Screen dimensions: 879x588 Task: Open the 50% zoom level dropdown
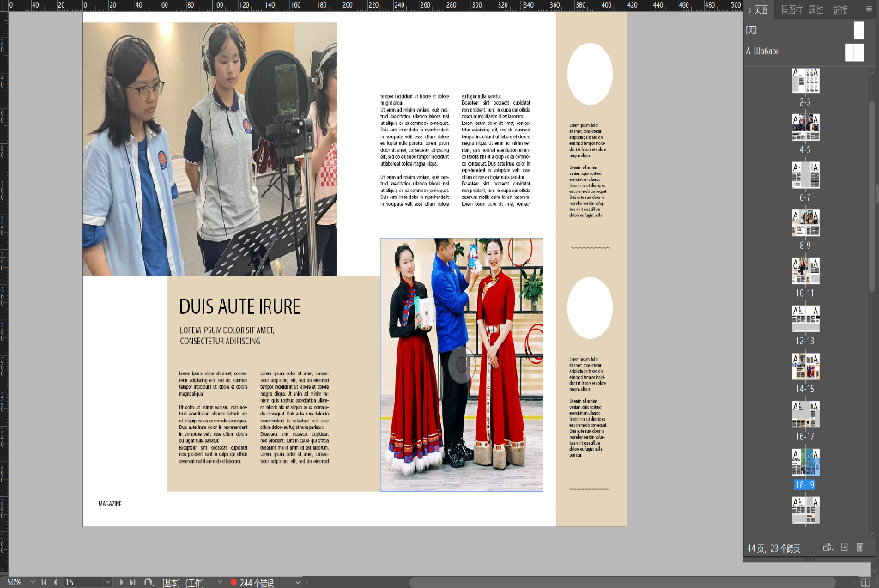[x=33, y=583]
